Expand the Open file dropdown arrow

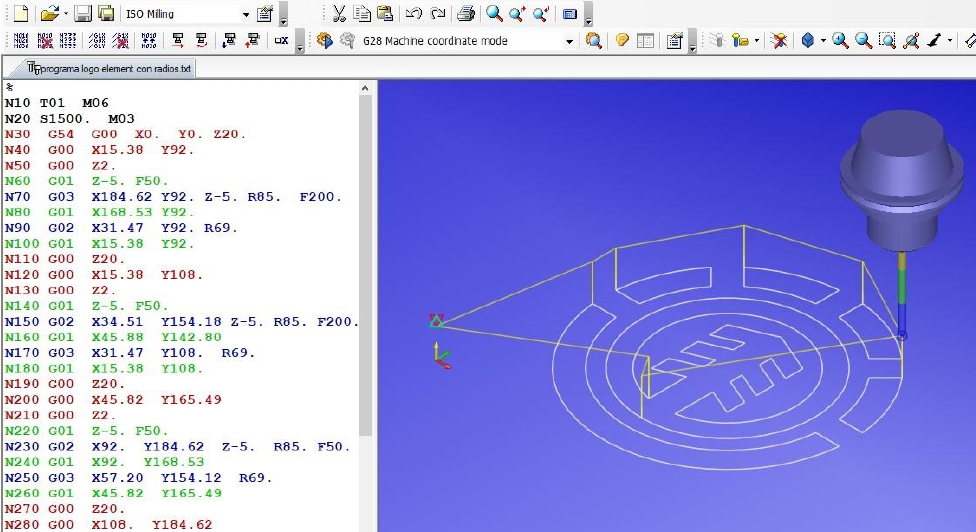click(65, 14)
